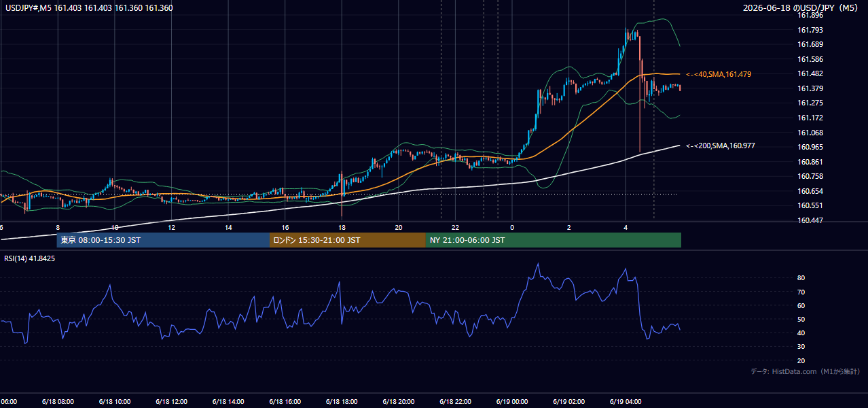Click the RSI(14) 41.8425 indicator label

pyautogui.click(x=30, y=258)
